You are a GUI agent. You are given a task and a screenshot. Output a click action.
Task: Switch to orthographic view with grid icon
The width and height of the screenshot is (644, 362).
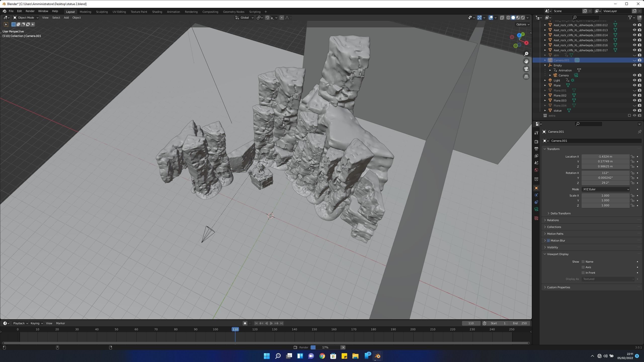pos(526,77)
